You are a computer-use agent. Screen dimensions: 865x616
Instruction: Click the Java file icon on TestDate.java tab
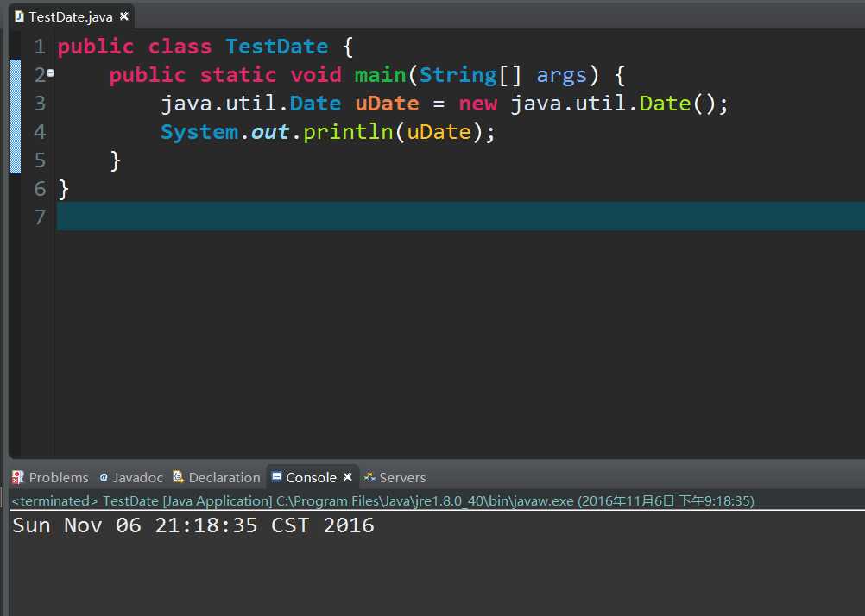19,16
